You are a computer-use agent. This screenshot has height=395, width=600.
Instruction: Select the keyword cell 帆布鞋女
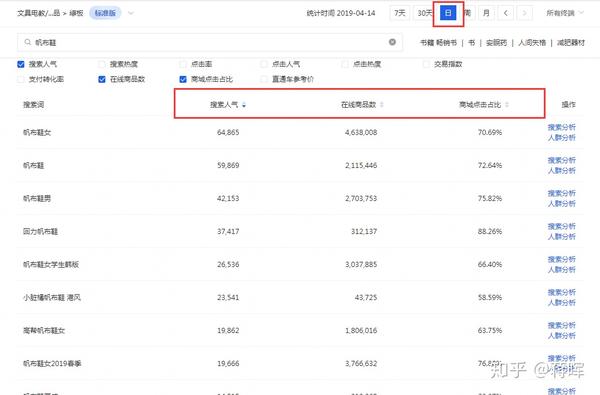pyautogui.click(x=37, y=132)
